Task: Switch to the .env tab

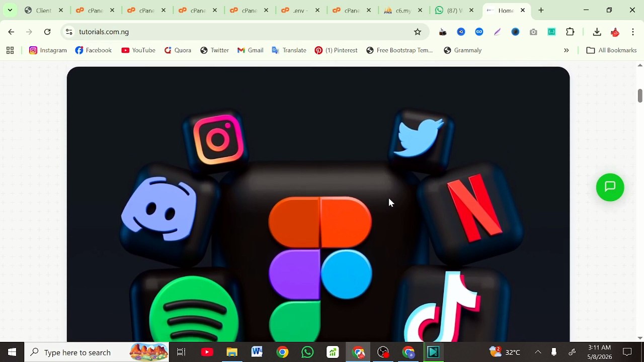Action: point(300,10)
